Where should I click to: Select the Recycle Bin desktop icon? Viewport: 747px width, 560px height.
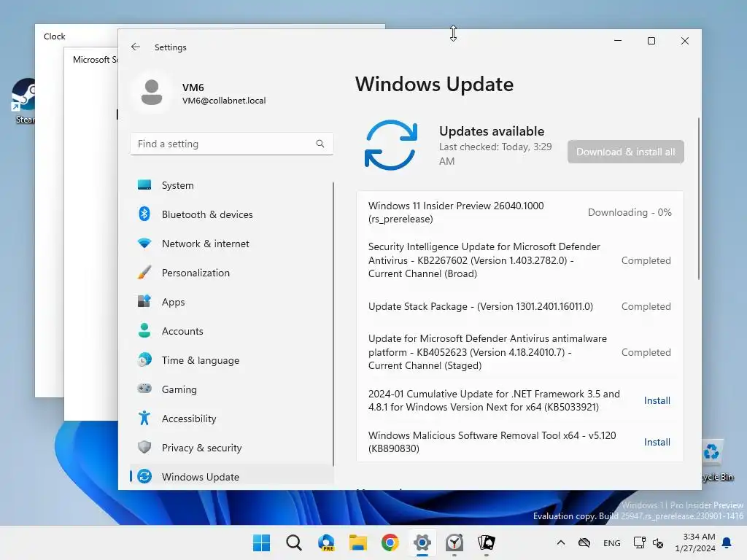click(716, 461)
